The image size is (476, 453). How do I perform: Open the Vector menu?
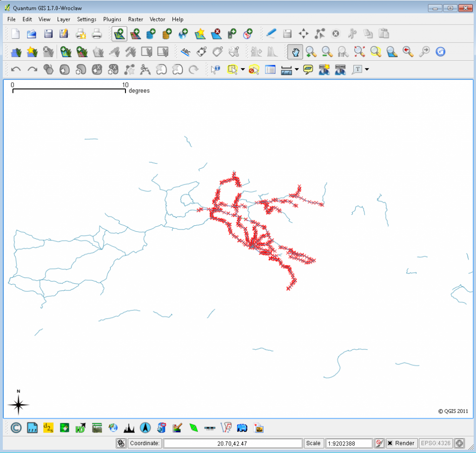[x=157, y=20]
